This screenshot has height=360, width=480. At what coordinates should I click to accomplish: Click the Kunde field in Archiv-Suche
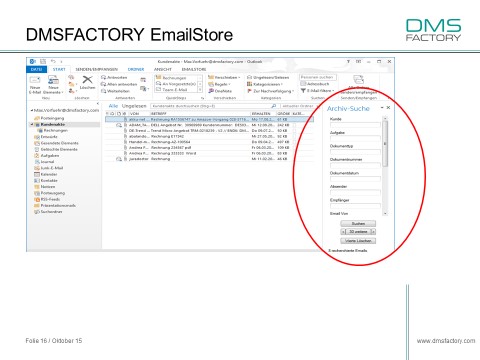point(355,125)
